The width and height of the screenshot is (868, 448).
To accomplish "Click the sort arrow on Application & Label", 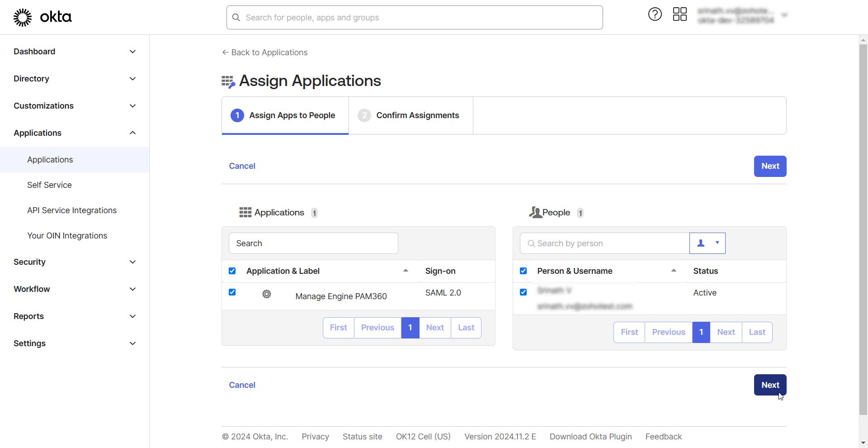I will coord(405,270).
